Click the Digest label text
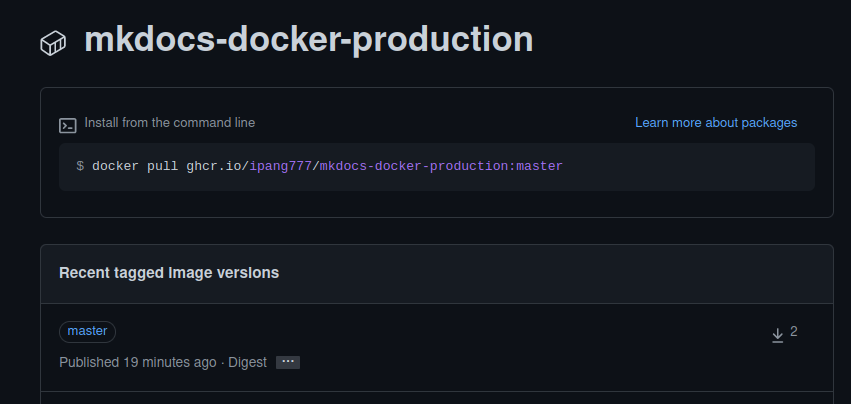851x404 pixels. pos(246,362)
